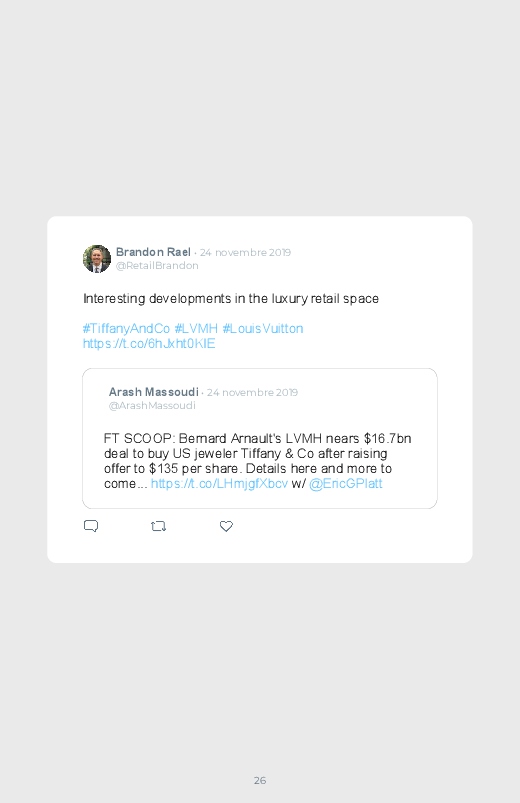Follow the https://t.co/LHmjgfXbcv link
Screen dimensions: 520x803
point(219,483)
